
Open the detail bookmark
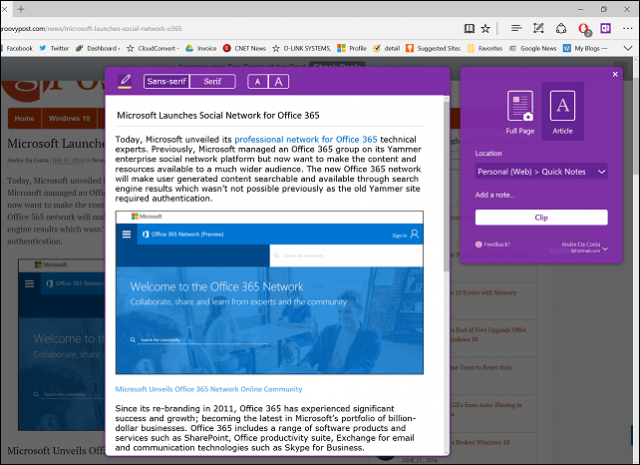pos(387,48)
